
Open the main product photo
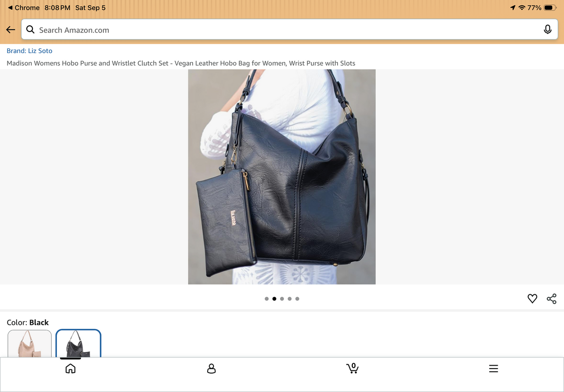pyautogui.click(x=282, y=177)
